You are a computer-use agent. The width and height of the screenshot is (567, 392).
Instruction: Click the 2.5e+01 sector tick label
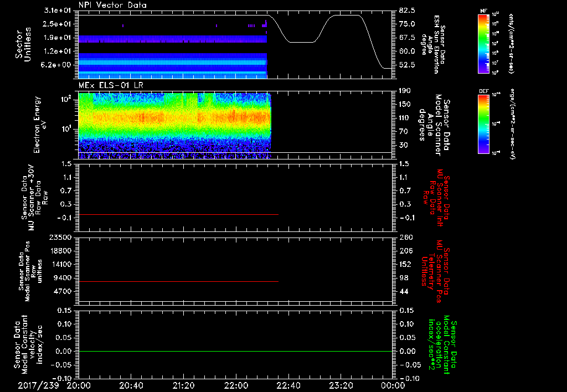click(58, 24)
